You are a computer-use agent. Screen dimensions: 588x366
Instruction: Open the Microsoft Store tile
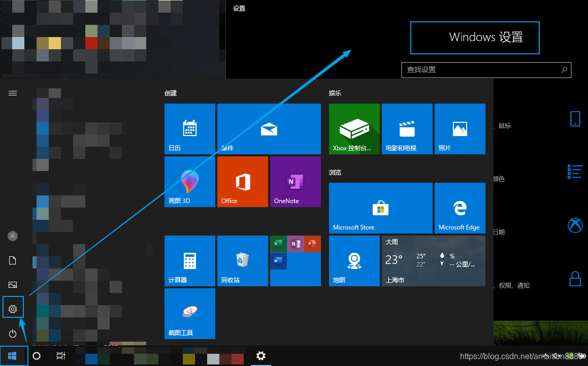coord(381,208)
